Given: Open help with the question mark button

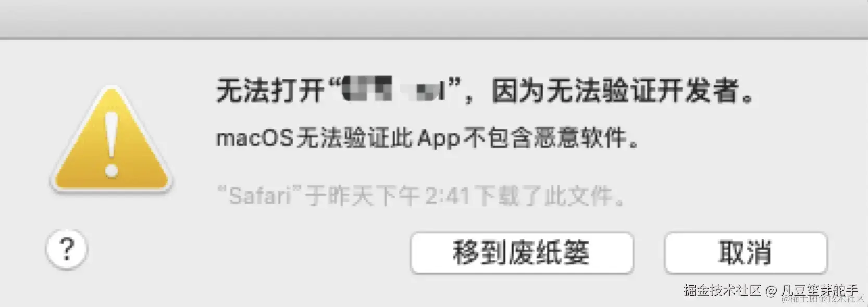Looking at the screenshot, I should (x=67, y=250).
